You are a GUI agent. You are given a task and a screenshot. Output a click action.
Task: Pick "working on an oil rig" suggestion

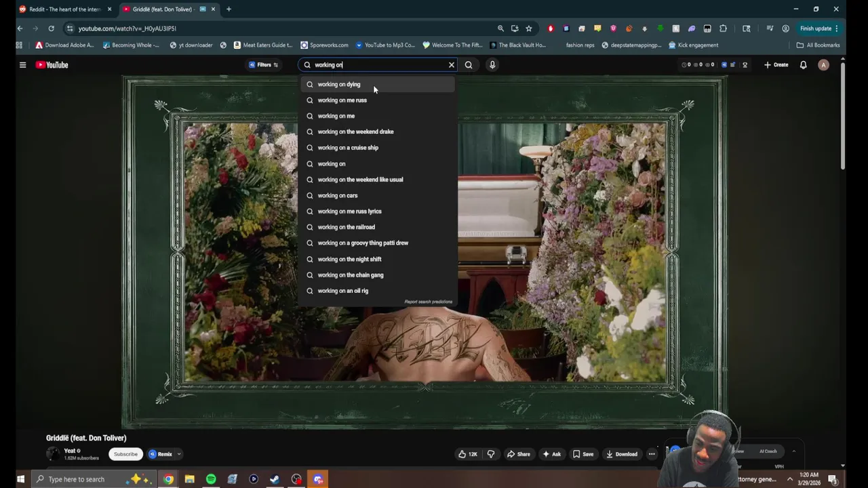[378, 291]
